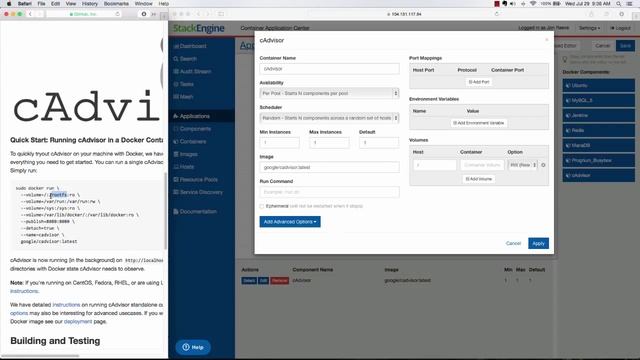Select the Ubuntu Docker component
The image size is (640, 360).
598,85
